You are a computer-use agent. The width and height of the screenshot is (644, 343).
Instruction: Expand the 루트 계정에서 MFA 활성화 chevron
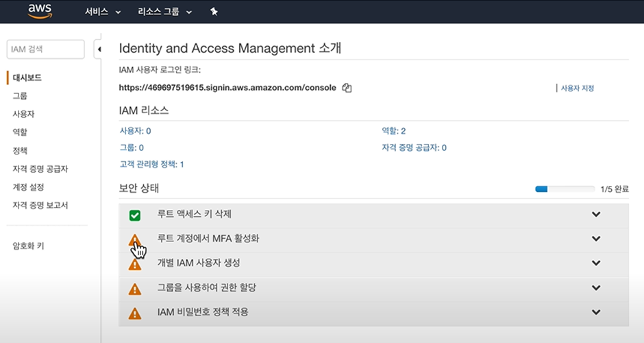pos(596,239)
